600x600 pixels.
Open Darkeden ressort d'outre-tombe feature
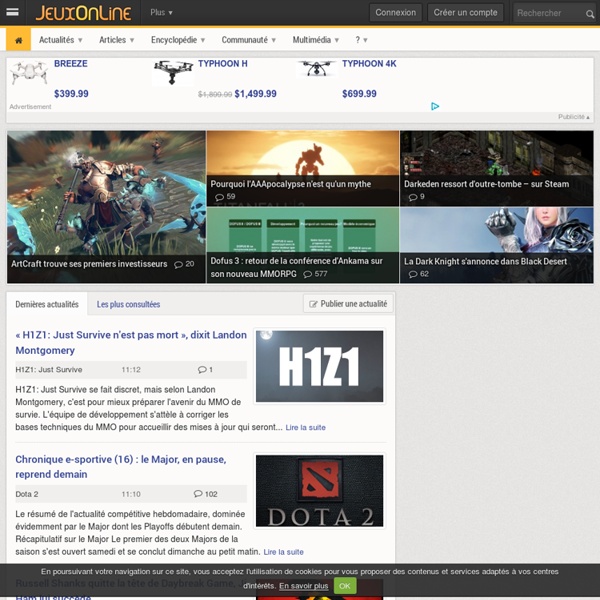pyautogui.click(x=497, y=168)
